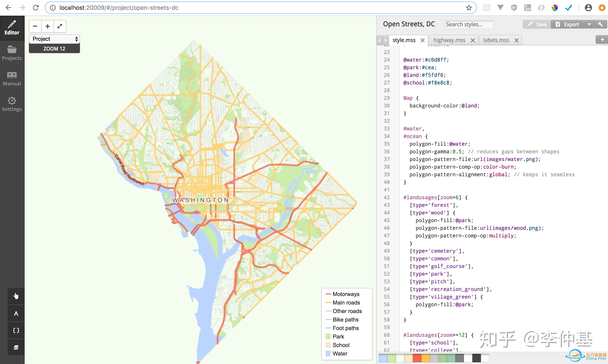Click the Motorways legend entry
The image size is (608, 364).
click(x=342, y=294)
